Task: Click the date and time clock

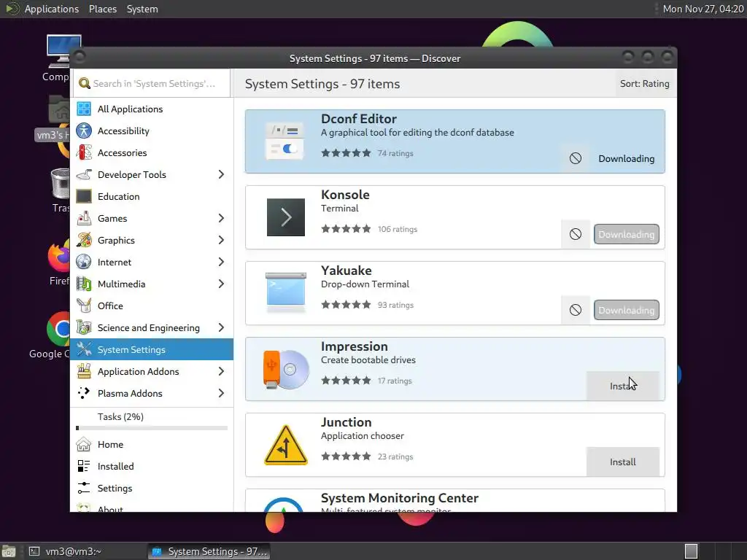Action: coord(703,9)
